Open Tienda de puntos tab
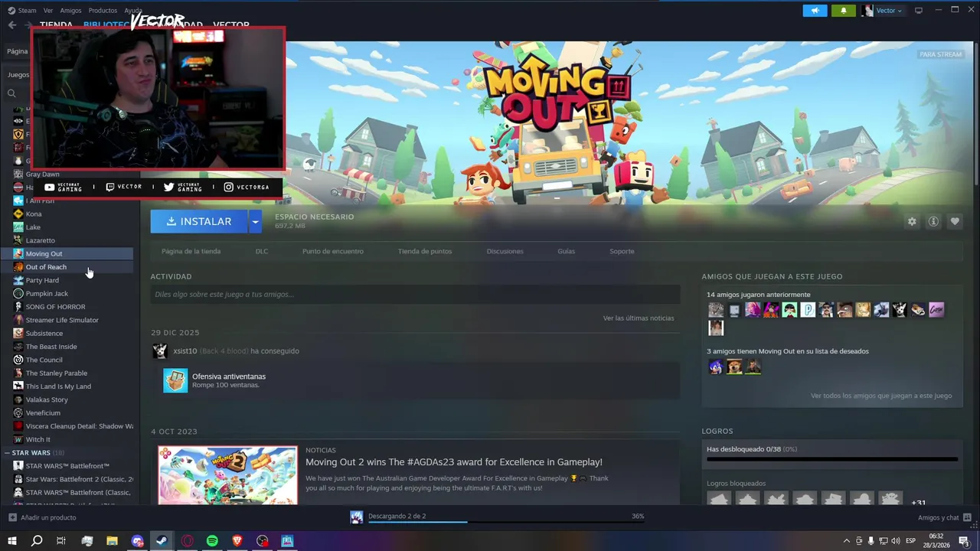The width and height of the screenshot is (980, 551). [x=425, y=251]
